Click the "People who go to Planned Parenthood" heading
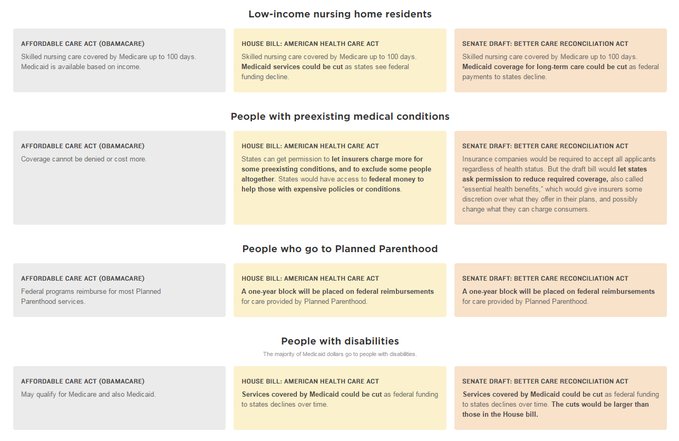The width and height of the screenshot is (679, 441). [339, 248]
